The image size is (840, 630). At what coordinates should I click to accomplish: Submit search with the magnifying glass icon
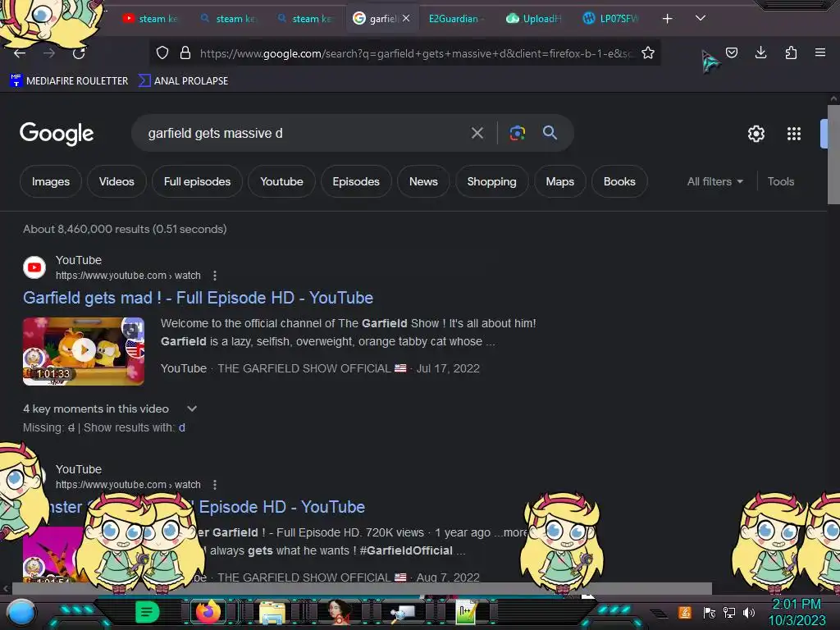coord(550,132)
